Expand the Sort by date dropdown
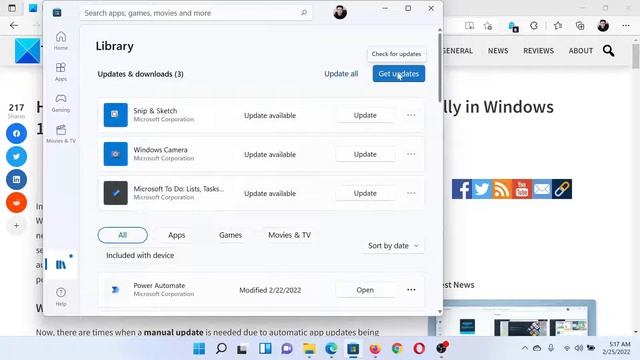Viewport: 640px width, 360px height. pos(393,246)
